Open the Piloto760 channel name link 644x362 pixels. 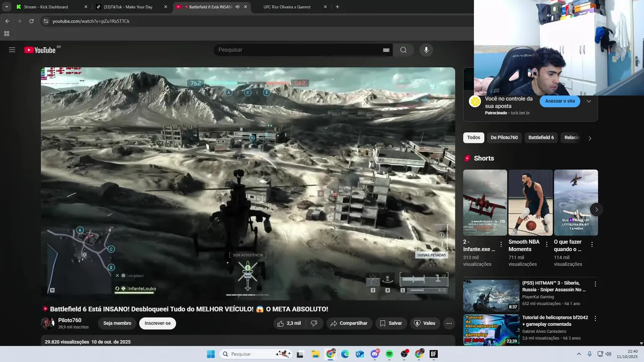[69, 320]
